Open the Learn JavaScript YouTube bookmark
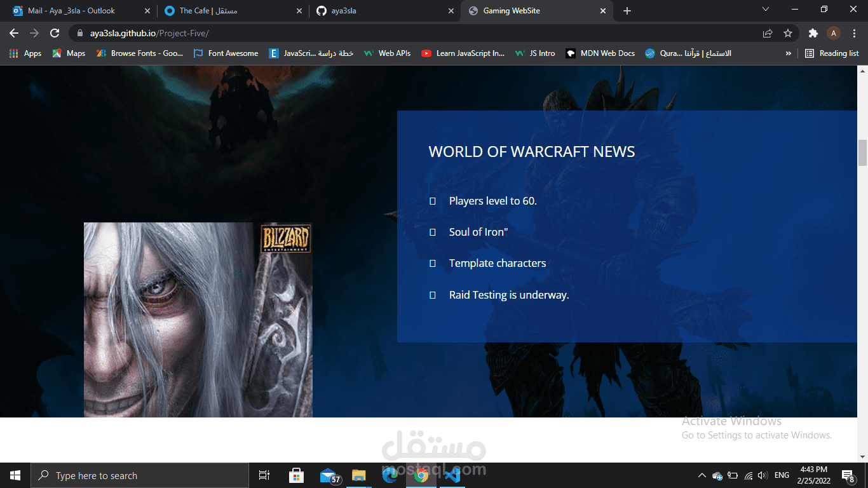Viewport: 868px width, 488px height. click(463, 53)
